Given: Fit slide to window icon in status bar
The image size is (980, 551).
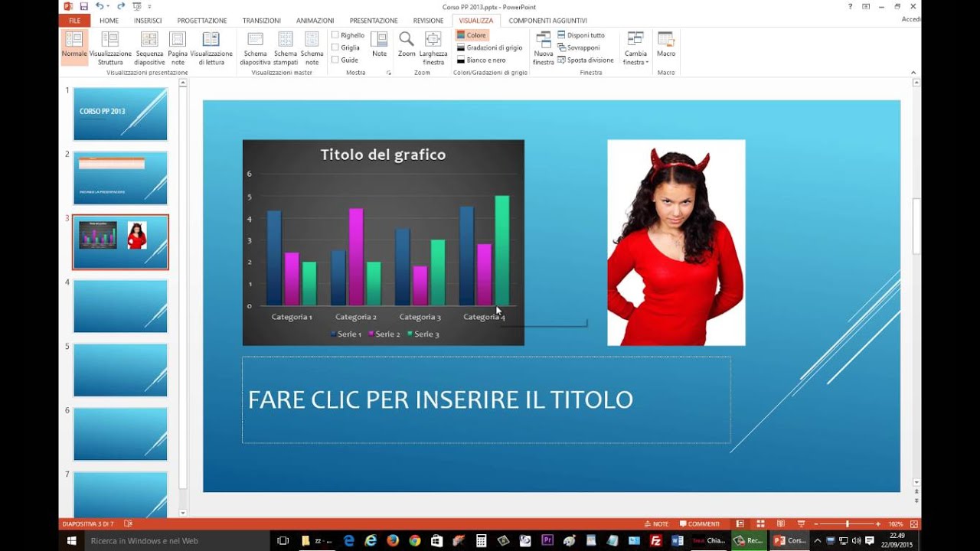Looking at the screenshot, I should (913, 524).
